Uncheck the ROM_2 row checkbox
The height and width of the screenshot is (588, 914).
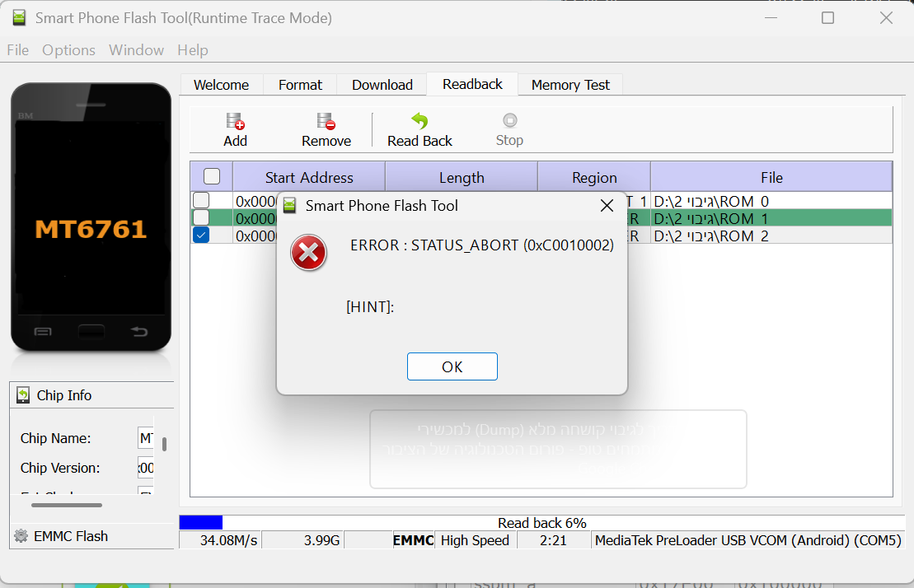pyautogui.click(x=201, y=236)
